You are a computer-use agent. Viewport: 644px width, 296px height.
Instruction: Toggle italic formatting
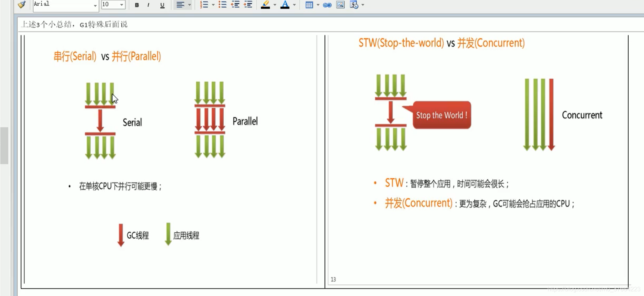click(x=149, y=5)
